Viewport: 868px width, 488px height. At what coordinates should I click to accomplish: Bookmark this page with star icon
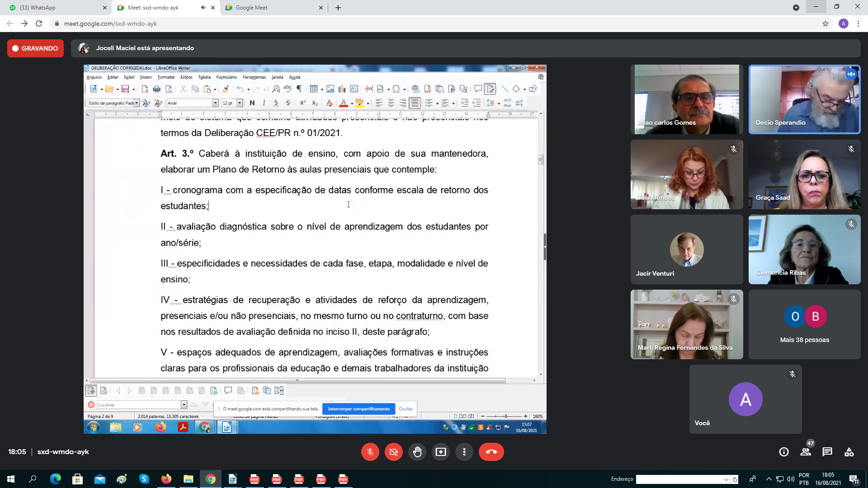click(826, 23)
